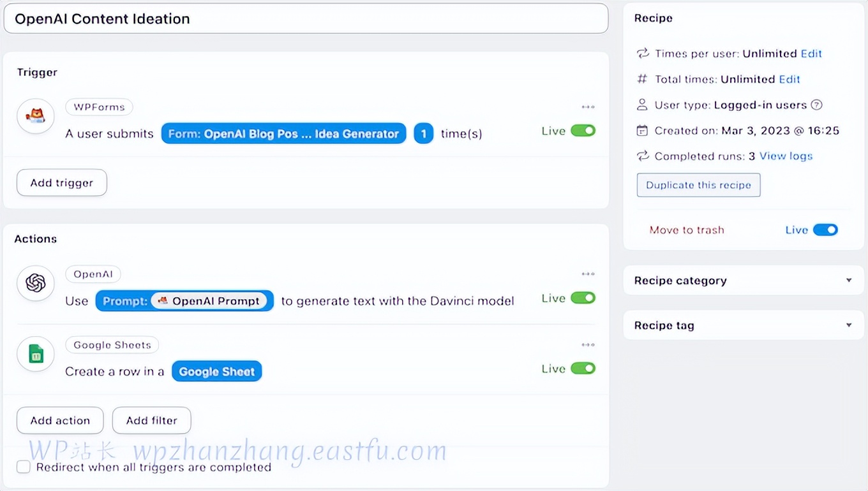Toggle the WPForms trigger Live switch
Image resolution: width=868 pixels, height=491 pixels.
point(583,131)
